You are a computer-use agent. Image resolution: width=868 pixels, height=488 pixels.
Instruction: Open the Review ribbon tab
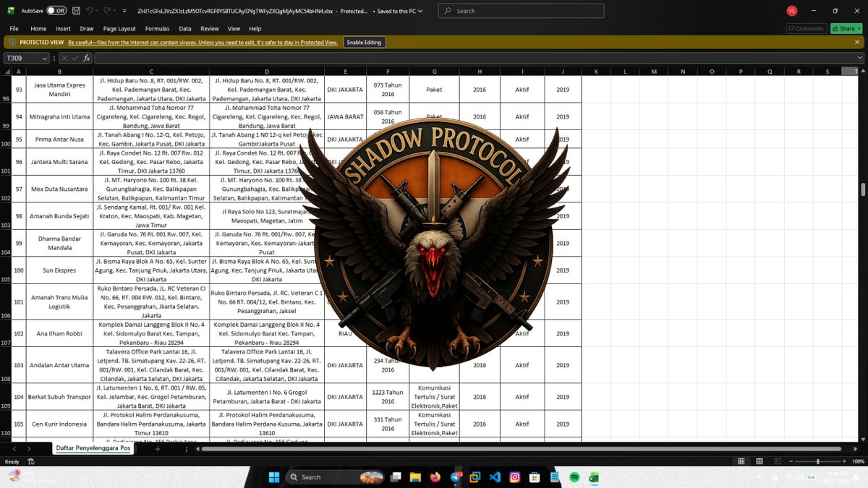pyautogui.click(x=210, y=29)
